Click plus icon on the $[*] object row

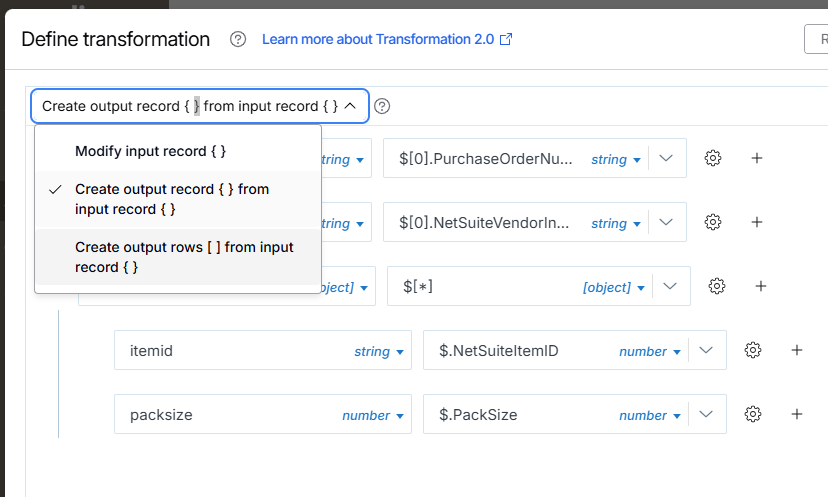(761, 286)
